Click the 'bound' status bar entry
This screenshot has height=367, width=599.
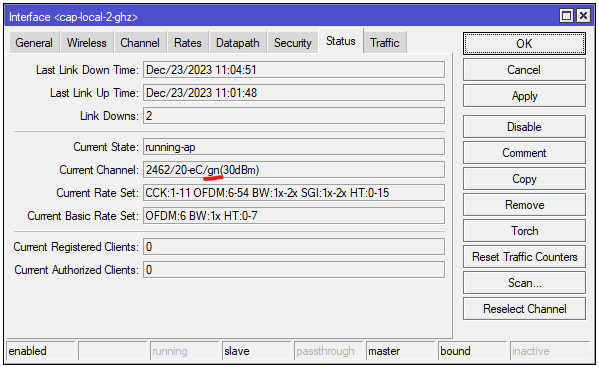(473, 351)
